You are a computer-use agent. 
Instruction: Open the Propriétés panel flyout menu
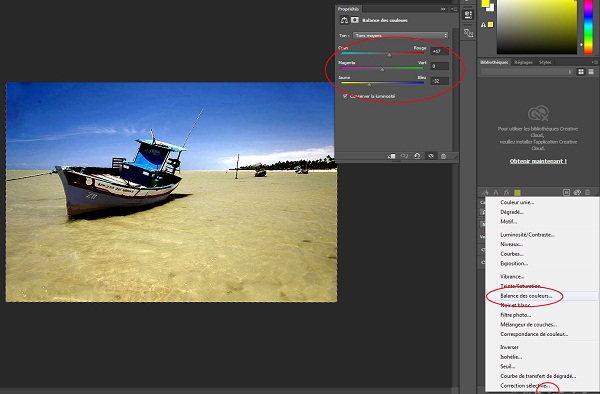point(455,9)
